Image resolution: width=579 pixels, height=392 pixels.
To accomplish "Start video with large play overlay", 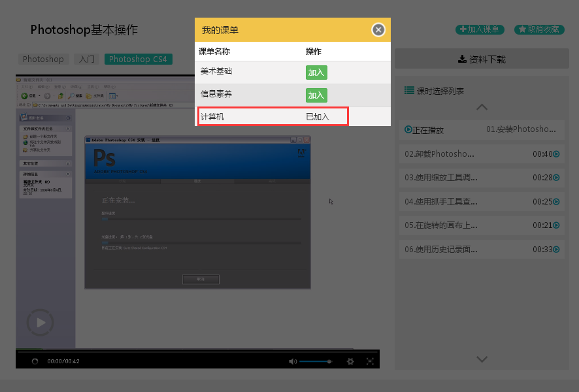I will click(x=41, y=323).
